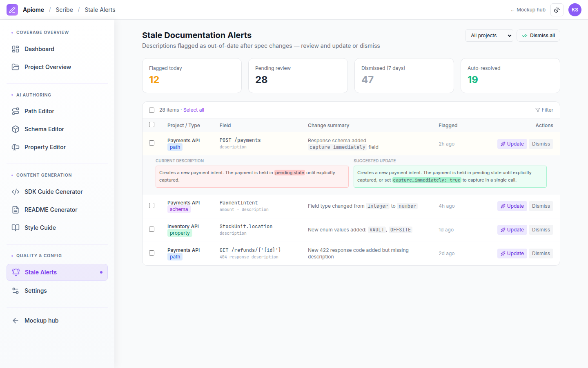588x368 pixels.
Task: Click sparkle icon in POST /payments Update button
Action: (x=503, y=144)
